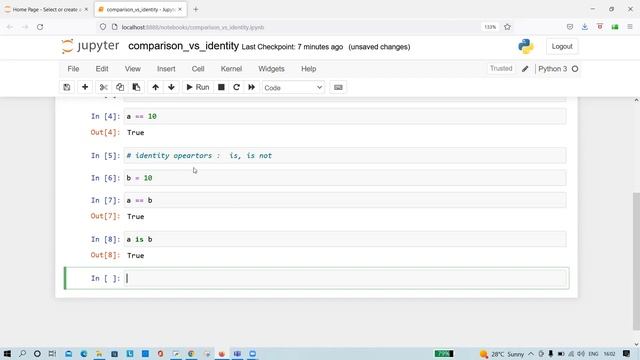Click the 133% zoom level indicator
The height and width of the screenshot is (360, 640).
[490, 27]
